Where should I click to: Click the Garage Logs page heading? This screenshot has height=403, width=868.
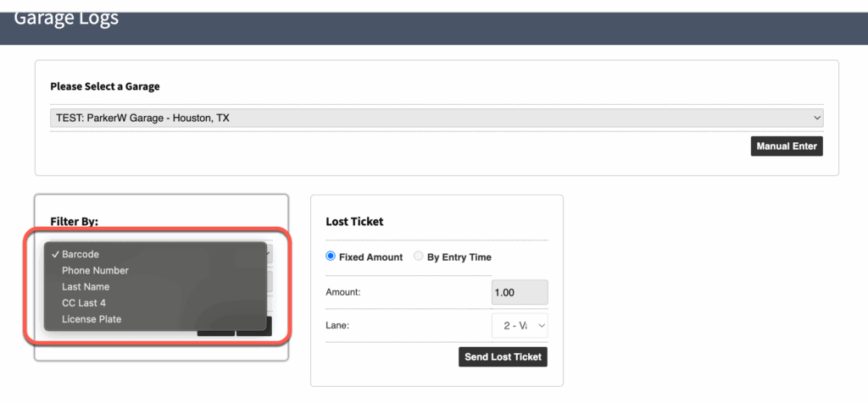66,17
